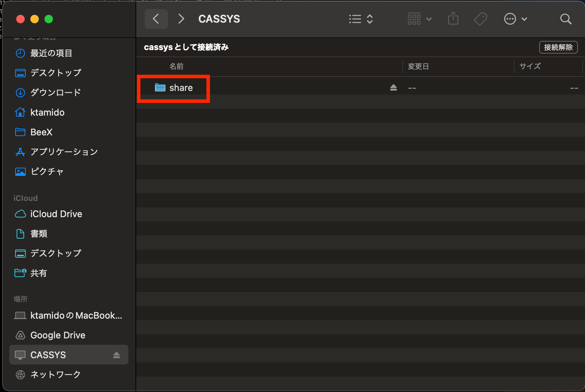Click the iCloud Drive cloud icon
The image size is (585, 392).
20,214
